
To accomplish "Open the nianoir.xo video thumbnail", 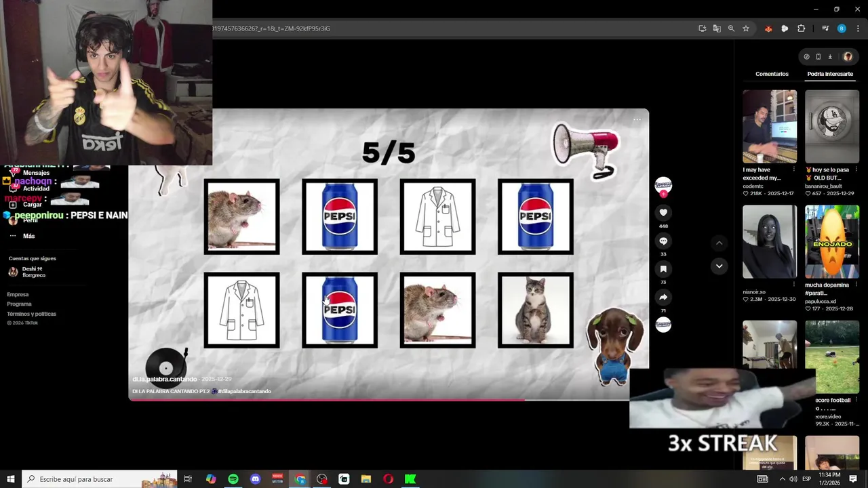I will point(770,242).
